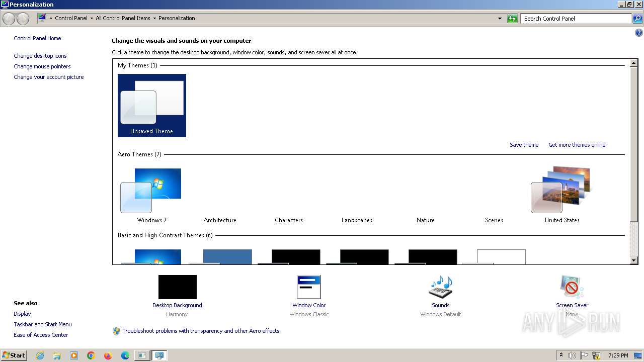This screenshot has height=362, width=644.
Task: Click theme list scroll down arrow
Action: [x=634, y=260]
